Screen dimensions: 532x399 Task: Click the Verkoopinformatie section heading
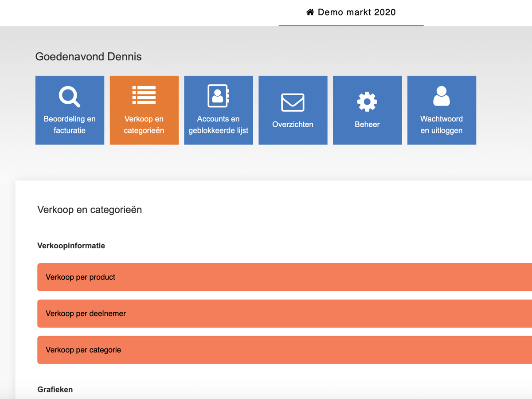(71, 246)
